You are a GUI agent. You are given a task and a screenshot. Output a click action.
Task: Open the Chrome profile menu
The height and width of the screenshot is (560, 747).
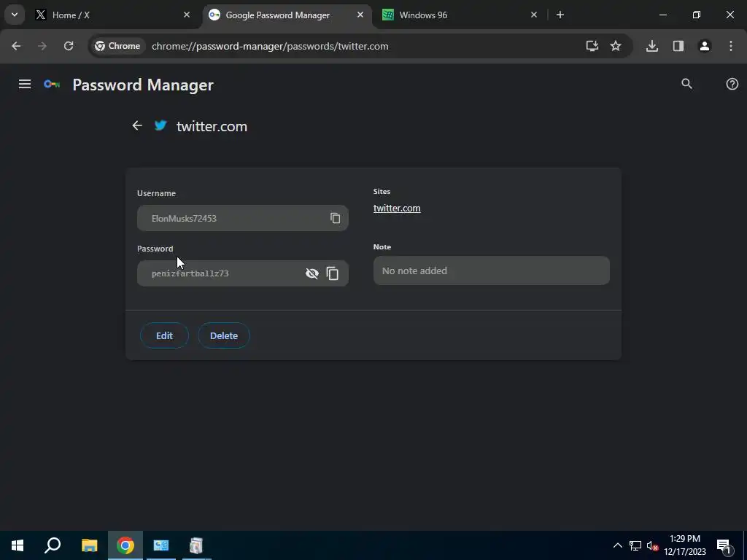pos(704,46)
